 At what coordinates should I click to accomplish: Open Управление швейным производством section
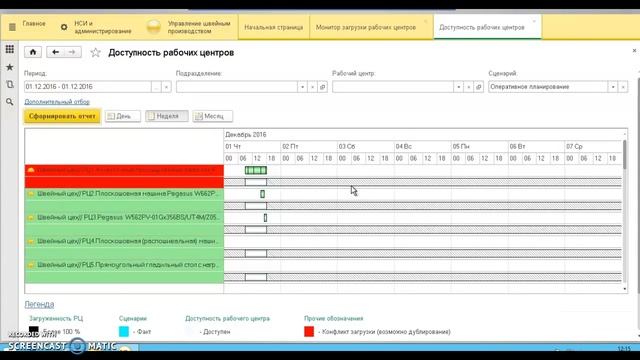[199, 27]
